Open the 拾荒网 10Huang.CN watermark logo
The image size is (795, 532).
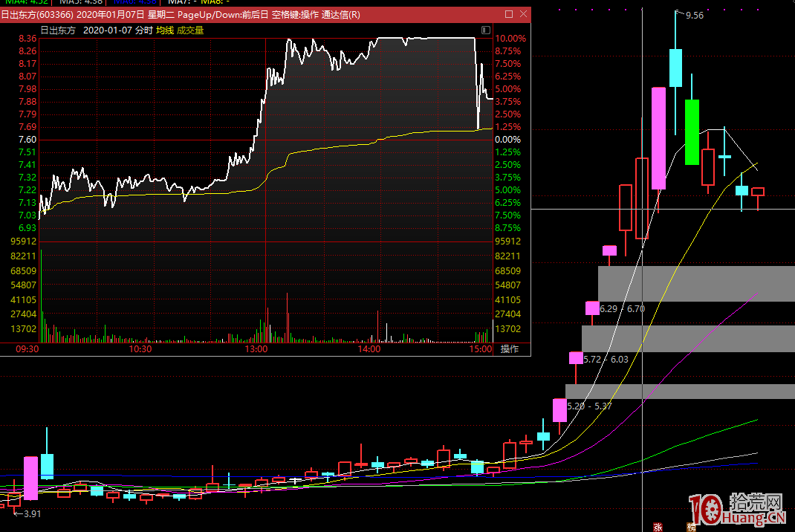click(x=739, y=510)
